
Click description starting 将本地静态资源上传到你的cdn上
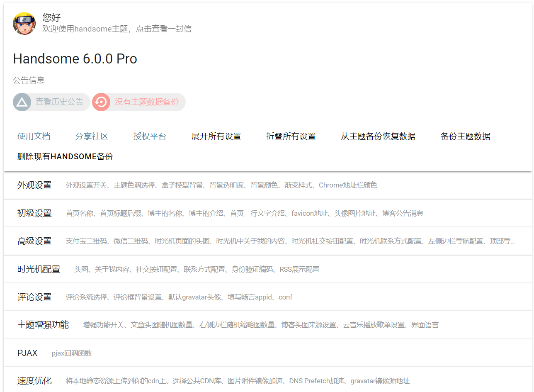click(x=238, y=381)
